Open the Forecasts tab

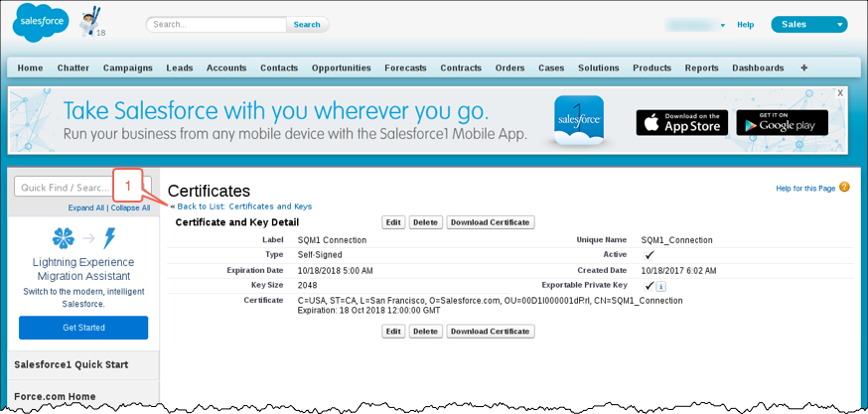tap(406, 68)
